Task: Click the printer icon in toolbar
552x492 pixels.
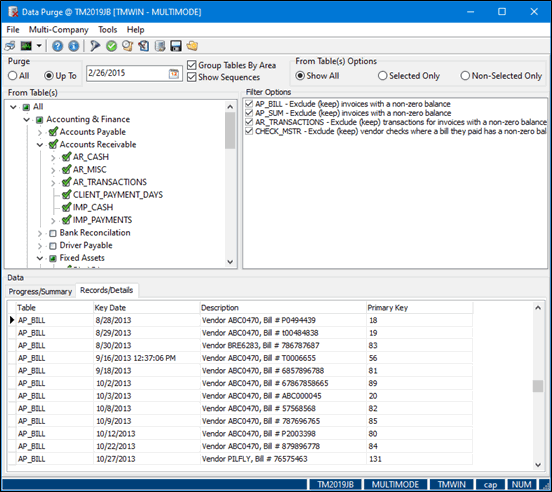Action: (10, 46)
